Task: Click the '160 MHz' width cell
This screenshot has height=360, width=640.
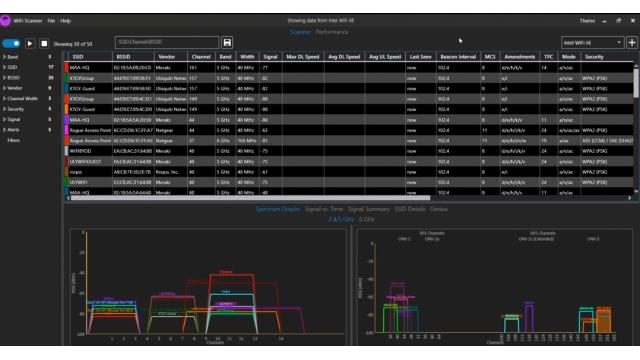Action: (x=247, y=141)
